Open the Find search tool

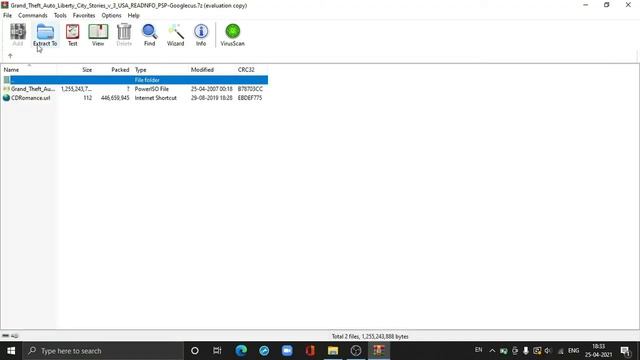[149, 35]
